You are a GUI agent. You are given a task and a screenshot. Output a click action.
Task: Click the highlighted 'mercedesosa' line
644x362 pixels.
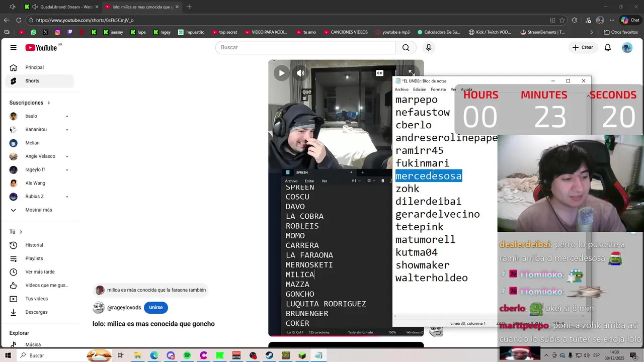point(429,176)
